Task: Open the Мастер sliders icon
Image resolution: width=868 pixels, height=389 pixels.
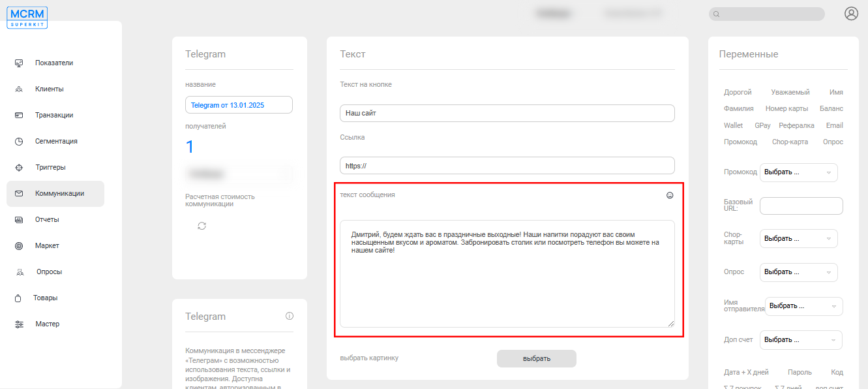Action: [19, 324]
